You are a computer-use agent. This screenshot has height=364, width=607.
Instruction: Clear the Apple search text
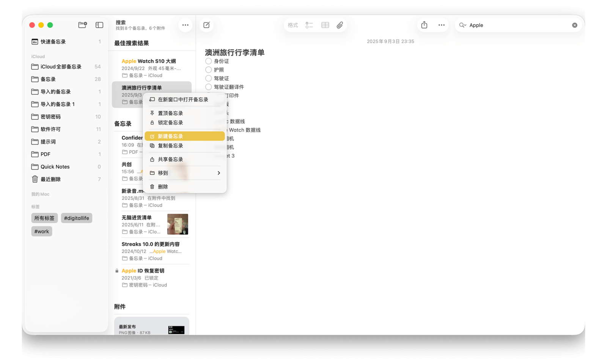click(x=574, y=25)
